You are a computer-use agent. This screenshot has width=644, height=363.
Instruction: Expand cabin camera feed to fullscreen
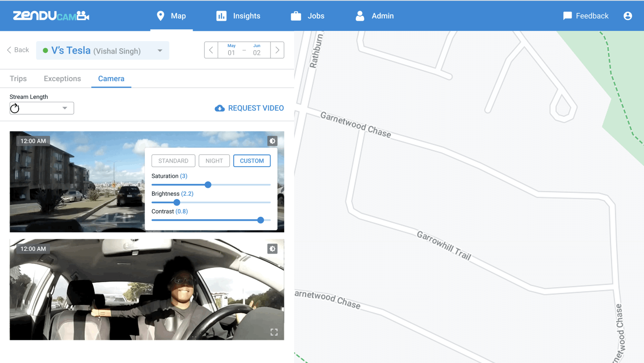(274, 332)
